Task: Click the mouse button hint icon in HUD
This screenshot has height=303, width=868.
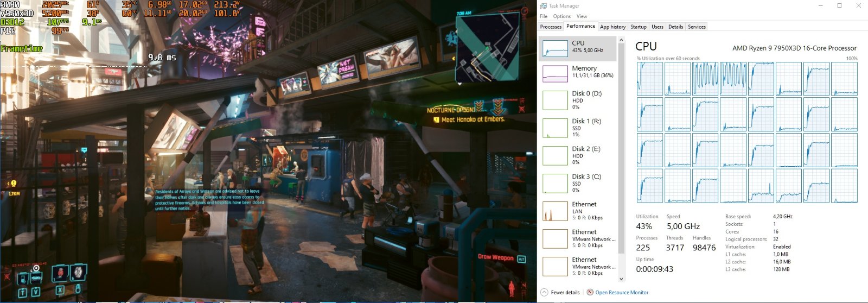Action: [78, 288]
